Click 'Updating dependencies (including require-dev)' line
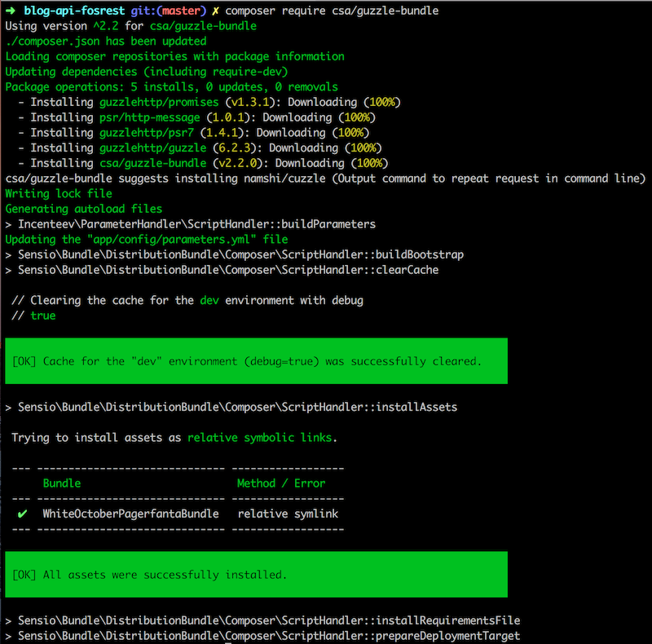Screen dimensions: 652x644 (x=147, y=72)
